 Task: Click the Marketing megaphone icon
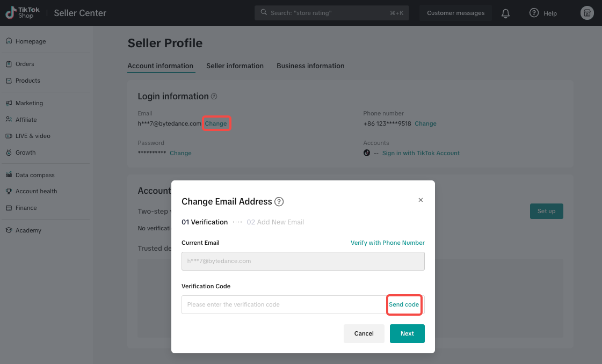tap(9, 103)
